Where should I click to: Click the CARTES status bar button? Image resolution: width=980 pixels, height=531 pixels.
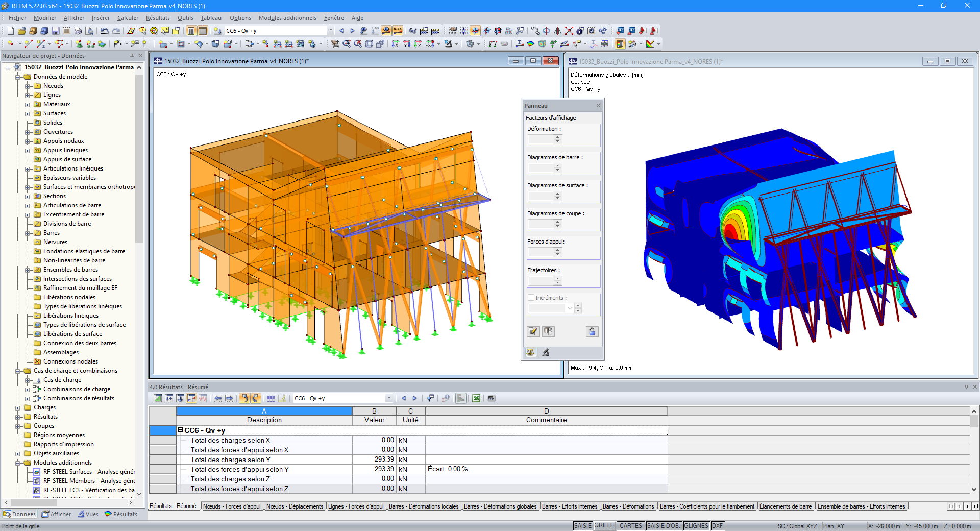[631, 526]
